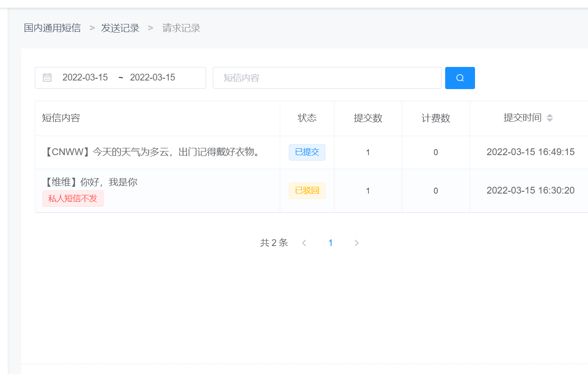The height and width of the screenshot is (374, 588).
Task: Click the 已驳回 status tag
Action: (307, 190)
